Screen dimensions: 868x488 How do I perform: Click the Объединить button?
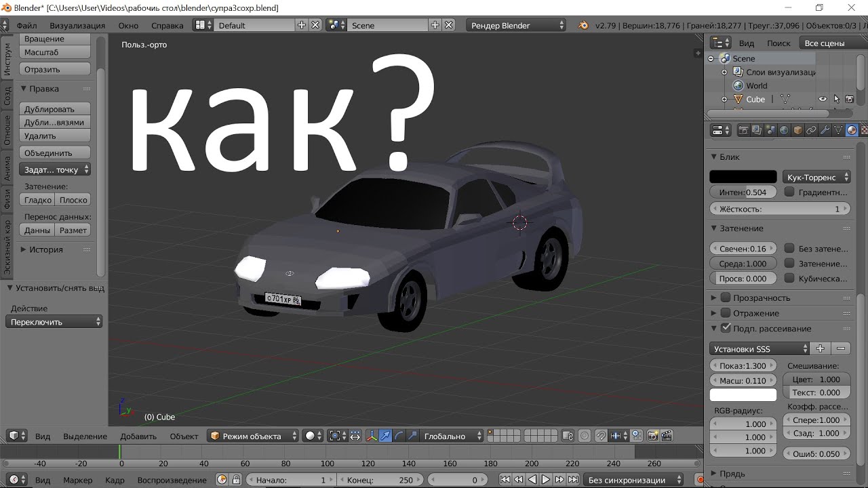[55, 152]
